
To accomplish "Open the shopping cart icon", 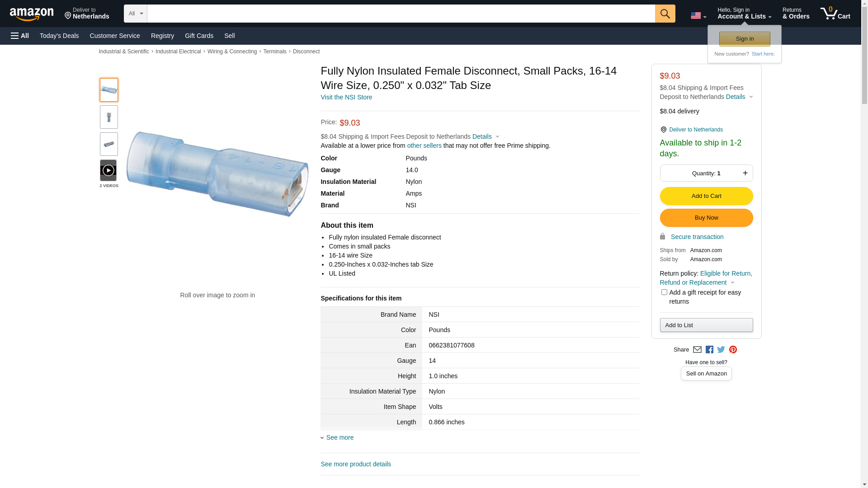I will click(x=835, y=14).
